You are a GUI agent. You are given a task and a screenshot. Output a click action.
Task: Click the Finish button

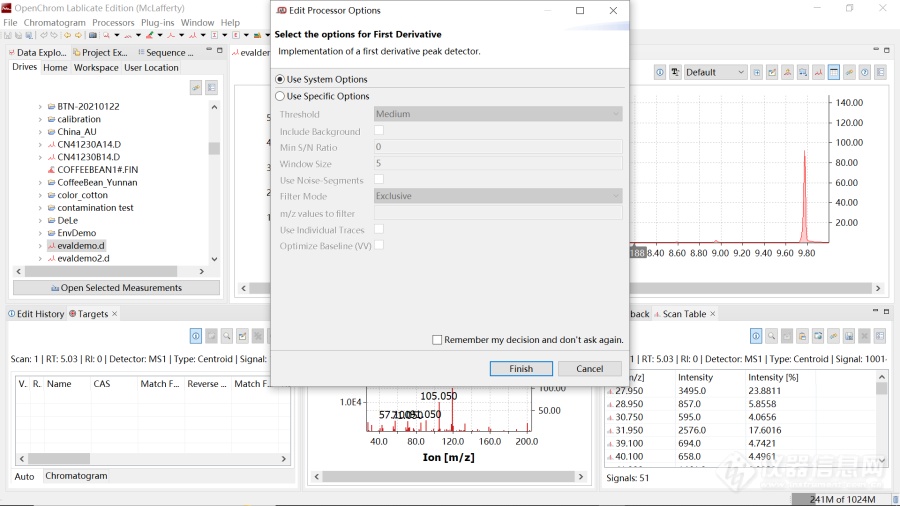pos(521,368)
